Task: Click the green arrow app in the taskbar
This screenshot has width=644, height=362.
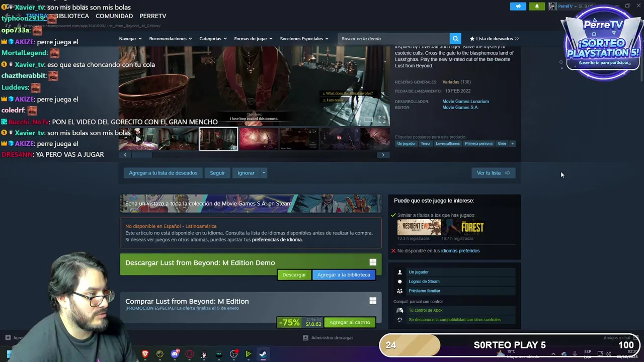Action: point(249,354)
